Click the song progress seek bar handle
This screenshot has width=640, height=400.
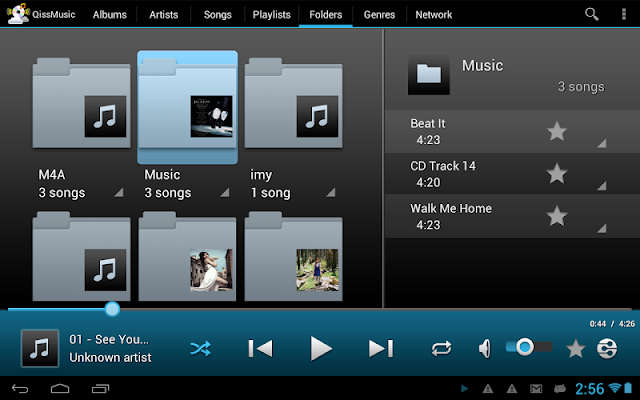(112, 309)
